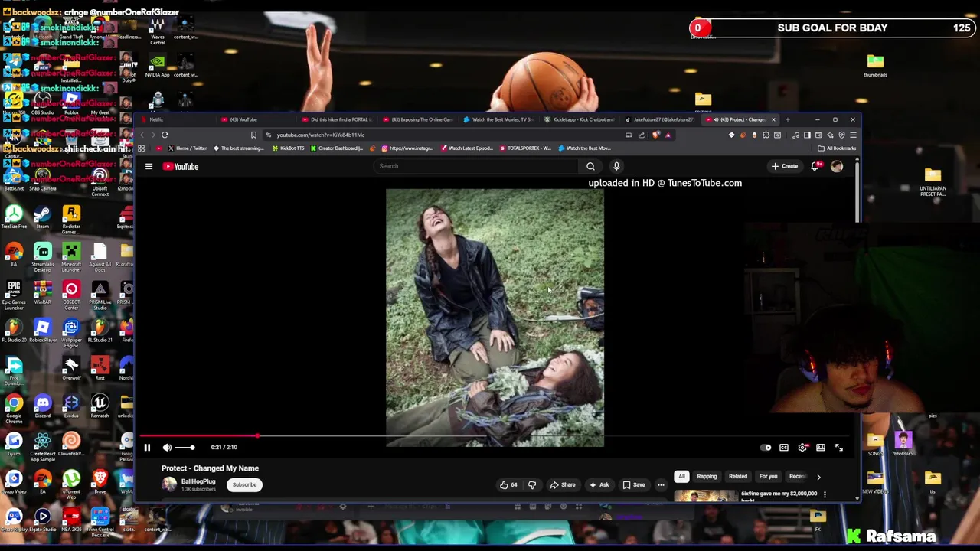980x551 pixels.
Task: Select the Roblox Player desktop icon
Action: (42, 331)
